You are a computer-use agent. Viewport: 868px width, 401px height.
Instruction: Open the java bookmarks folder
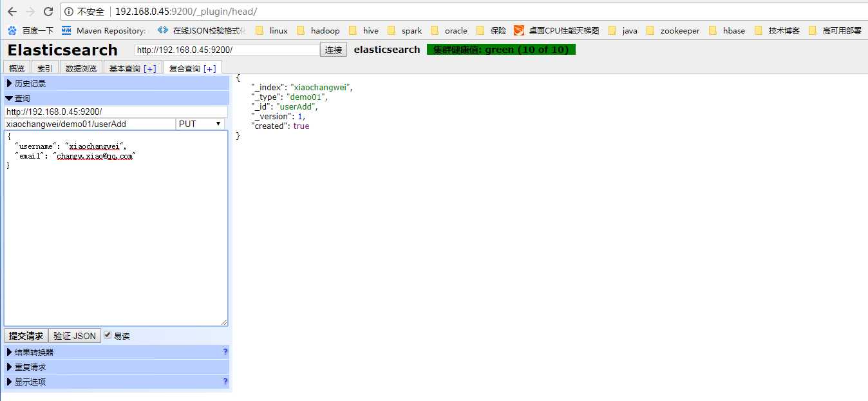623,30
